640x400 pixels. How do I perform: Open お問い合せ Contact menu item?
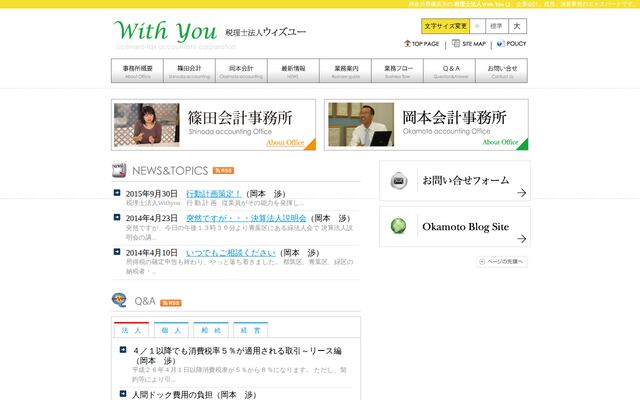[502, 71]
